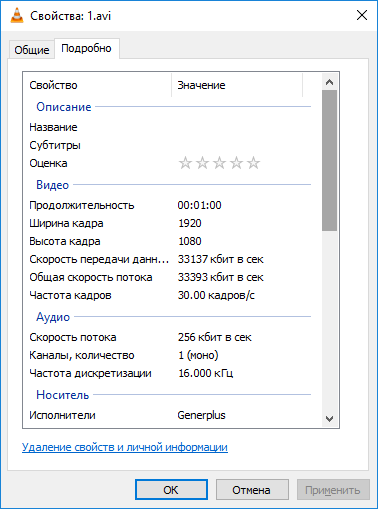Screen dimensions: 378x509
Task: Click the Исполнители value Generplus
Action: click(x=201, y=415)
